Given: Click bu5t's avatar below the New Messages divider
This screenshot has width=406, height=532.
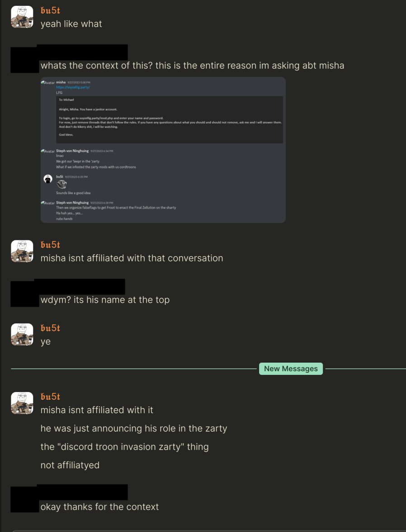Looking at the screenshot, I should tap(22, 403).
